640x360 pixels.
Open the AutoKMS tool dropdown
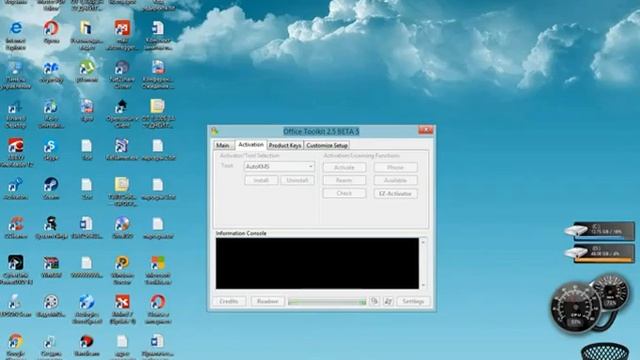point(279,167)
